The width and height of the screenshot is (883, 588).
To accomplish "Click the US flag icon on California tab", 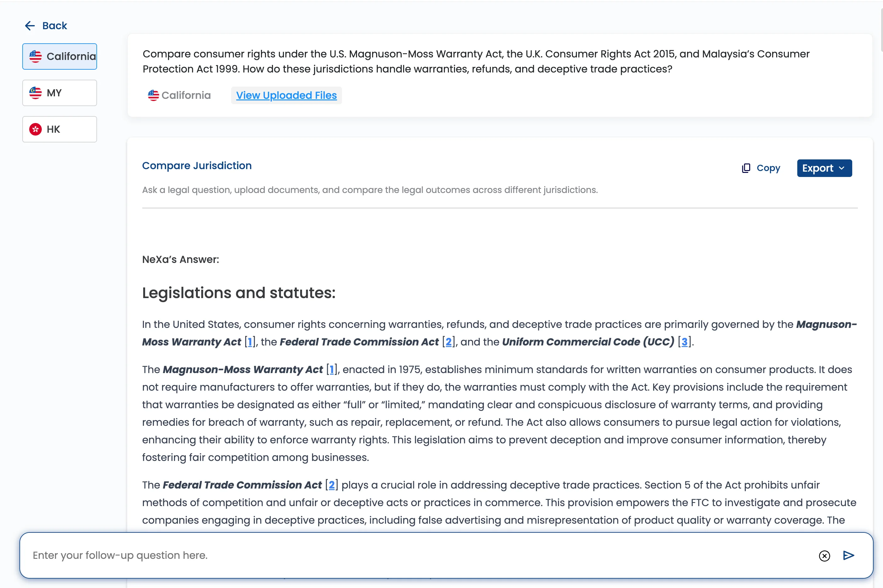I will (x=35, y=56).
